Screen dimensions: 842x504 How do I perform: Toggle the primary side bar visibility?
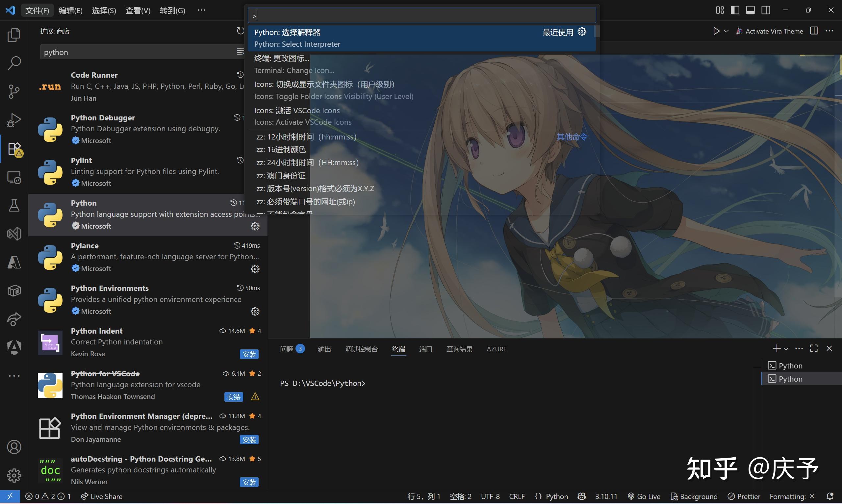point(735,10)
